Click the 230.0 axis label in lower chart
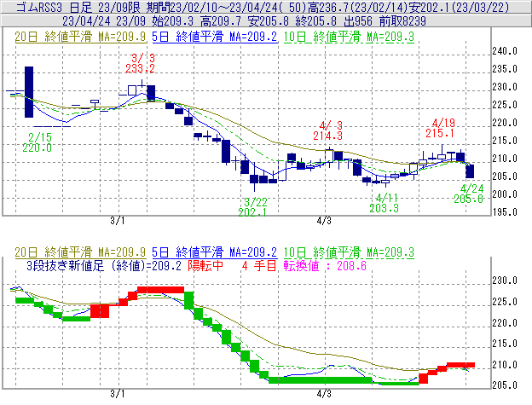532x405 pixels. click(505, 281)
